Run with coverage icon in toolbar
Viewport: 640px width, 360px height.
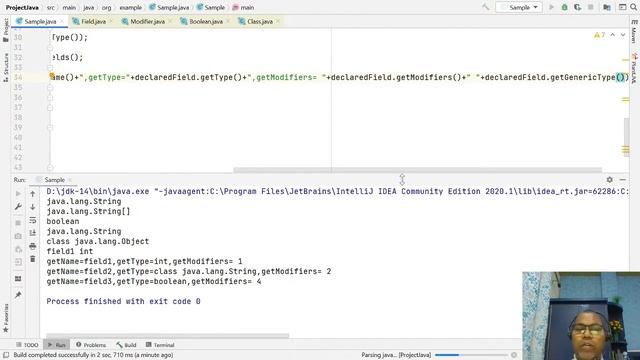(578, 7)
